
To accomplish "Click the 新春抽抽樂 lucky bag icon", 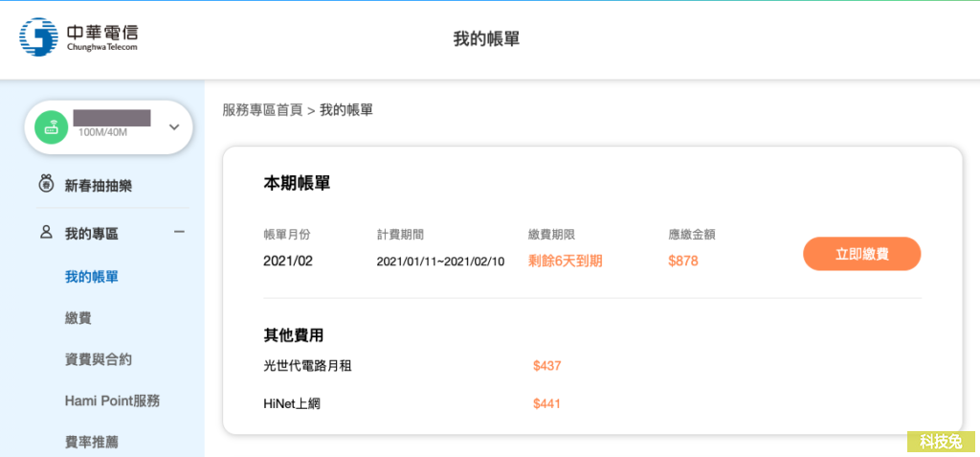I will click(x=46, y=185).
